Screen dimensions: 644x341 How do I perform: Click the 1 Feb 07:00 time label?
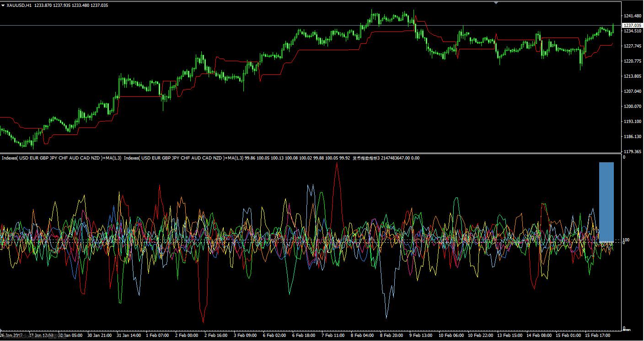click(x=157, y=336)
